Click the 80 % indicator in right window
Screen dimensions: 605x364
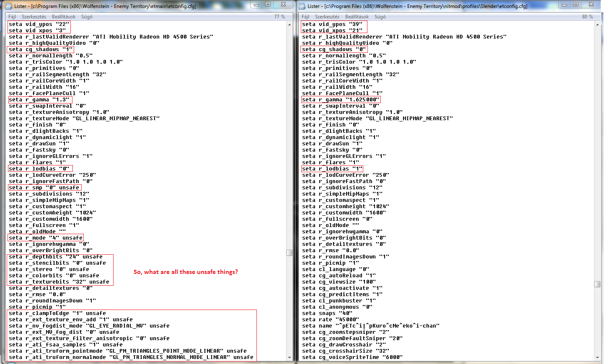pos(587,17)
